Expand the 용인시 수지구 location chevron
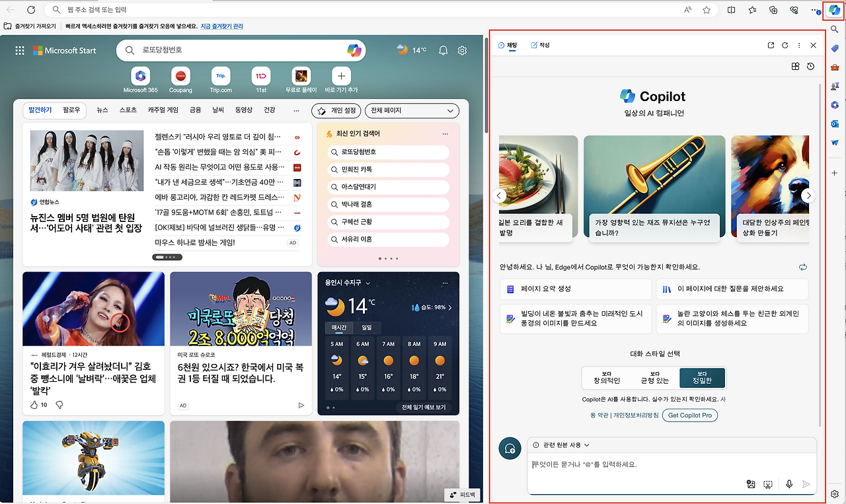 [368, 283]
